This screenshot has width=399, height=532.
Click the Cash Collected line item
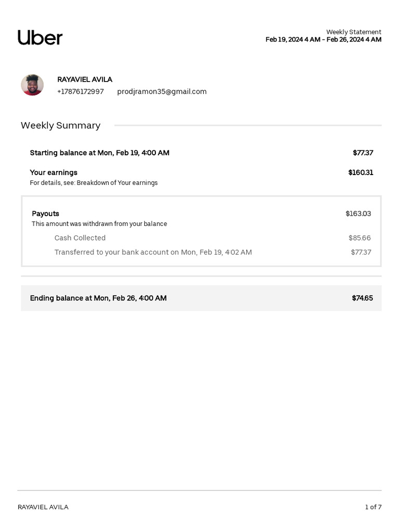(80, 238)
